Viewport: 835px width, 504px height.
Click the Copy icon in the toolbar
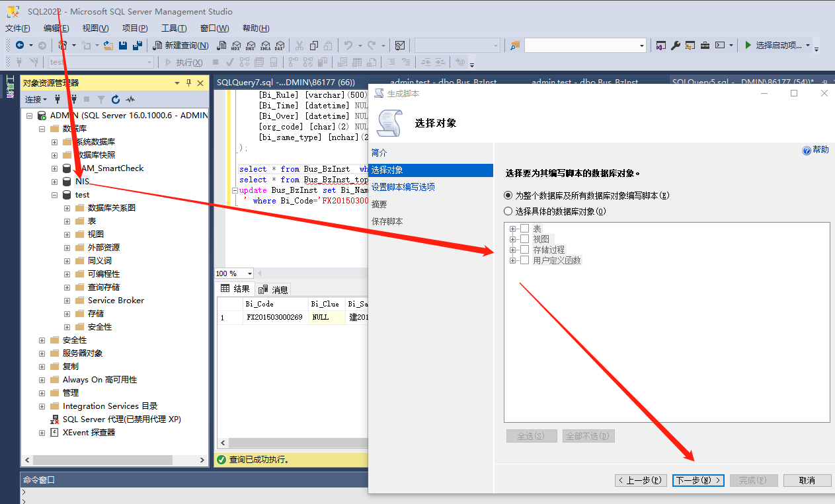click(x=314, y=46)
